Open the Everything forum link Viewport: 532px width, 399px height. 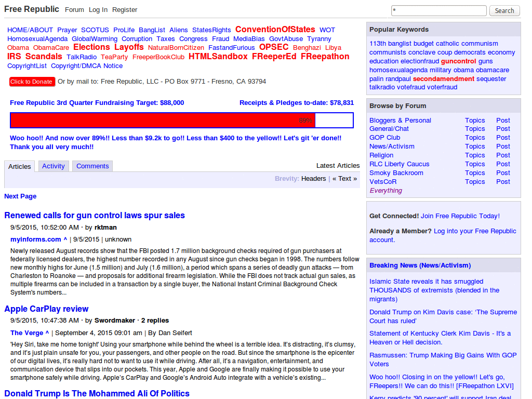[x=386, y=191]
